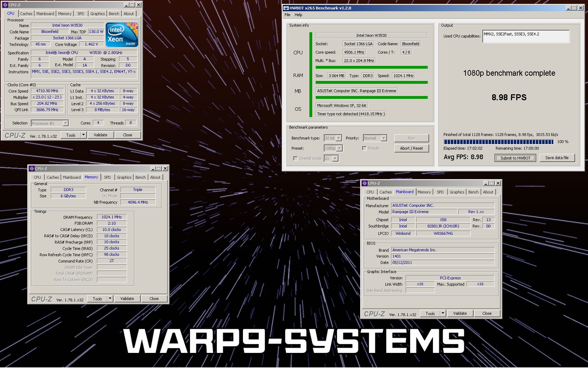The width and height of the screenshot is (588, 368).
Task: Click the green CPU status bar in System info
Action: (x=372, y=67)
